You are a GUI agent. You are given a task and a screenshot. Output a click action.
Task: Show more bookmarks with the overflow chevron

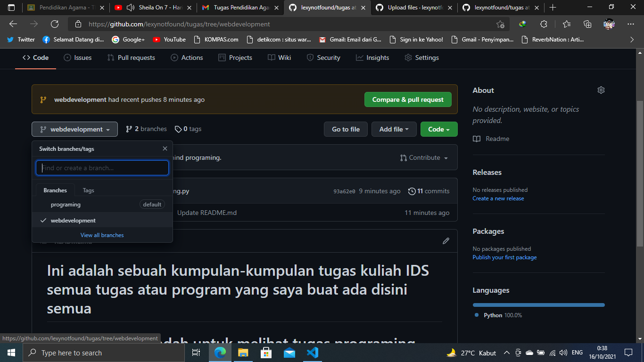click(x=632, y=40)
